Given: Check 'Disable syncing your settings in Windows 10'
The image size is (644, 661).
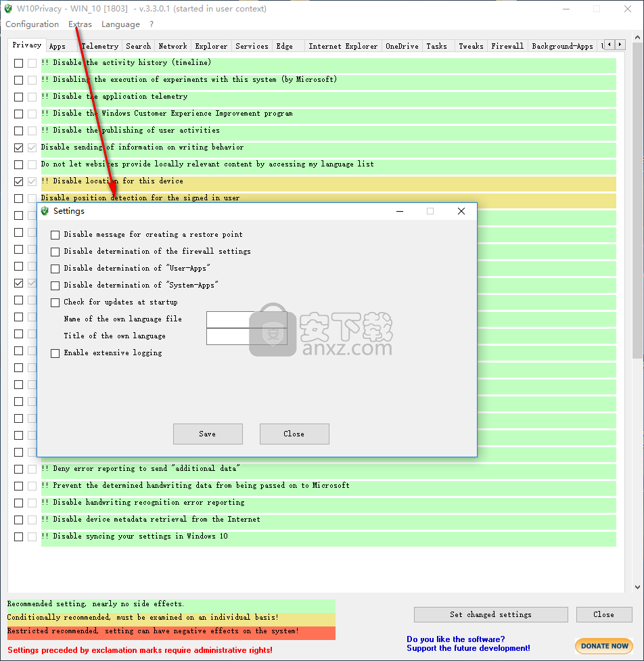Looking at the screenshot, I should tap(18, 537).
